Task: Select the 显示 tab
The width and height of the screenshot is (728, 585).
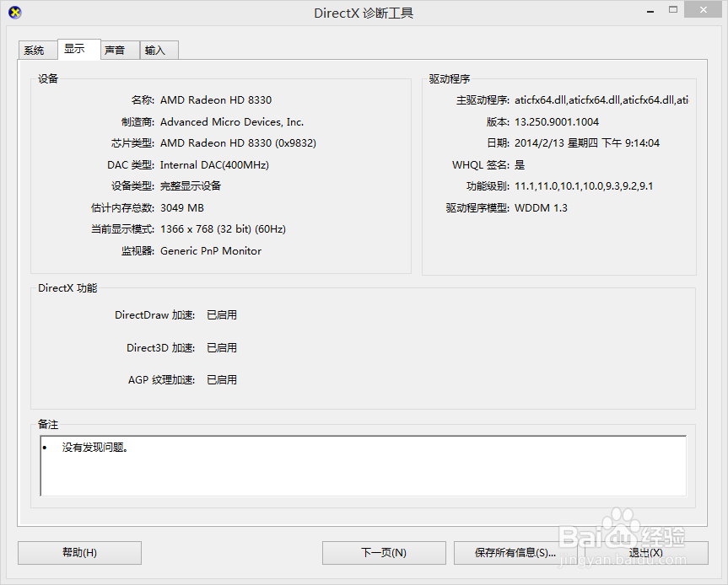Action: click(x=79, y=49)
